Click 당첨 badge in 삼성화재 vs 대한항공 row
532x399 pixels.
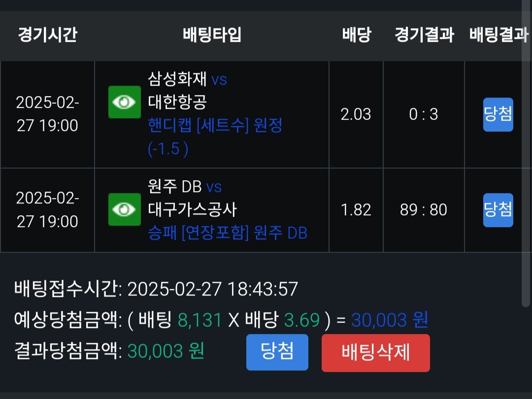[498, 114]
